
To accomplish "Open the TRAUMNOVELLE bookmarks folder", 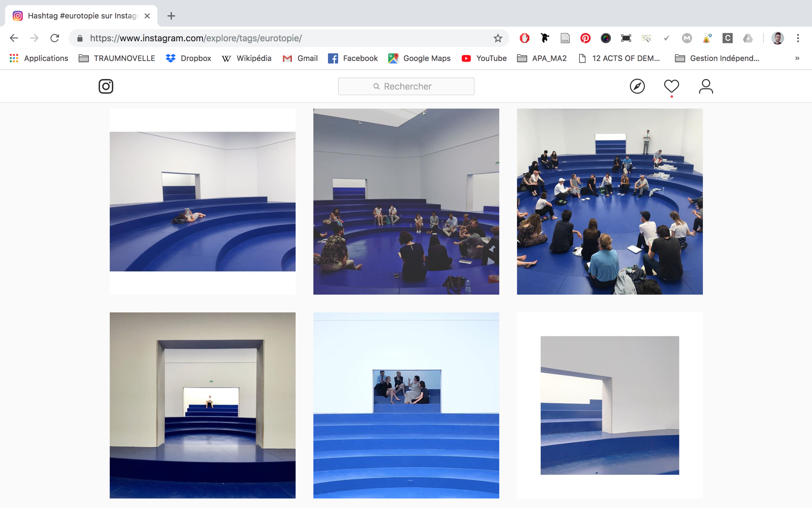I will click(117, 59).
